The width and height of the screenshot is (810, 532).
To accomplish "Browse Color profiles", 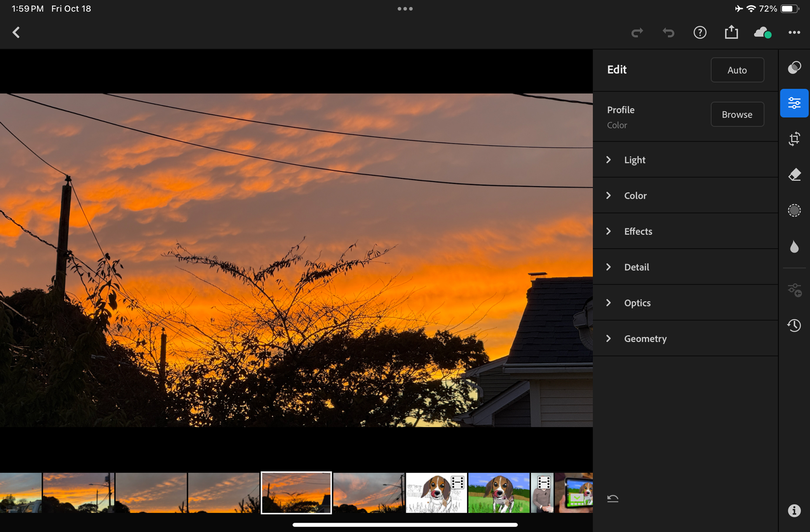I will [x=737, y=113].
